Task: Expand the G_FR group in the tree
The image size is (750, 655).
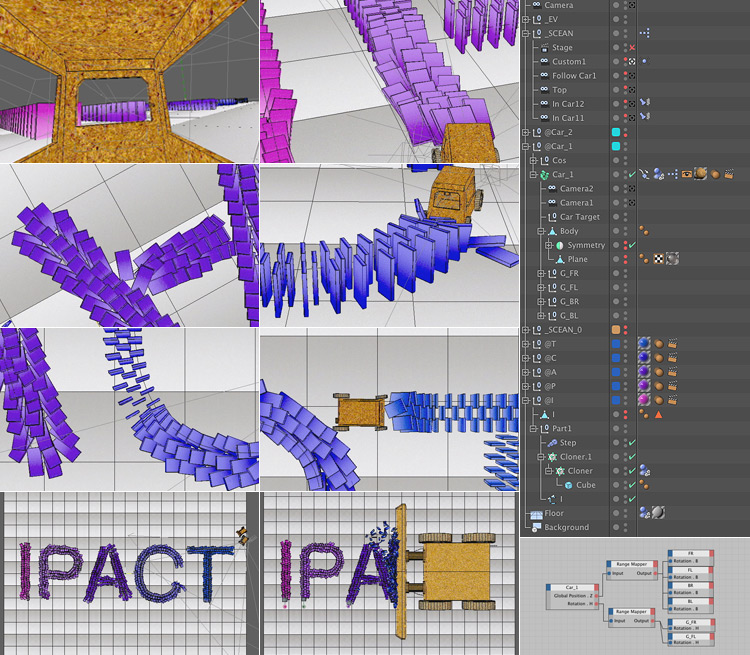Action: pos(540,274)
